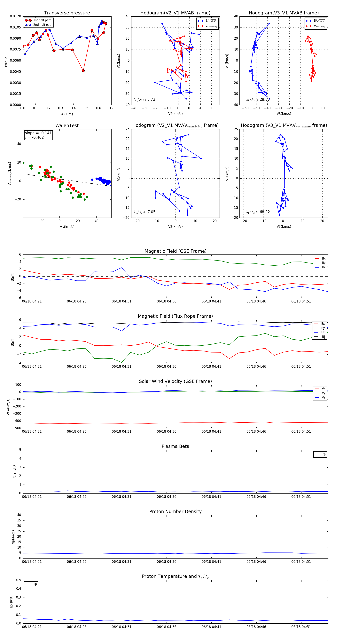Click the 'Plasma Beta' plot title
The height and width of the screenshot is (644, 351).
point(175,447)
